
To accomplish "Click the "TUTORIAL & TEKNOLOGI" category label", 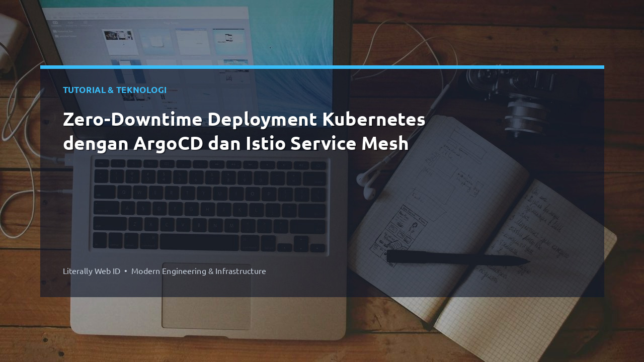I will pos(115,90).
